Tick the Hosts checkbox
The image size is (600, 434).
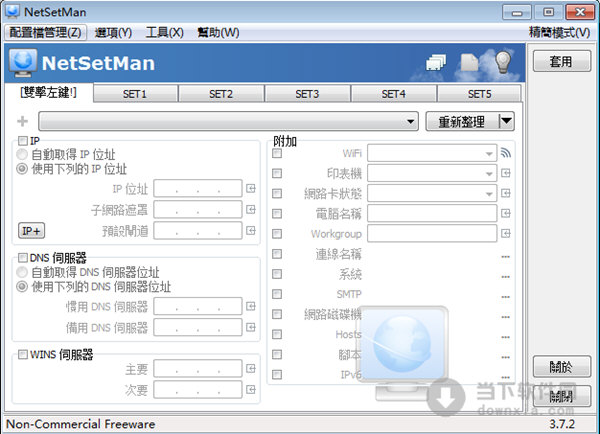[x=277, y=334]
